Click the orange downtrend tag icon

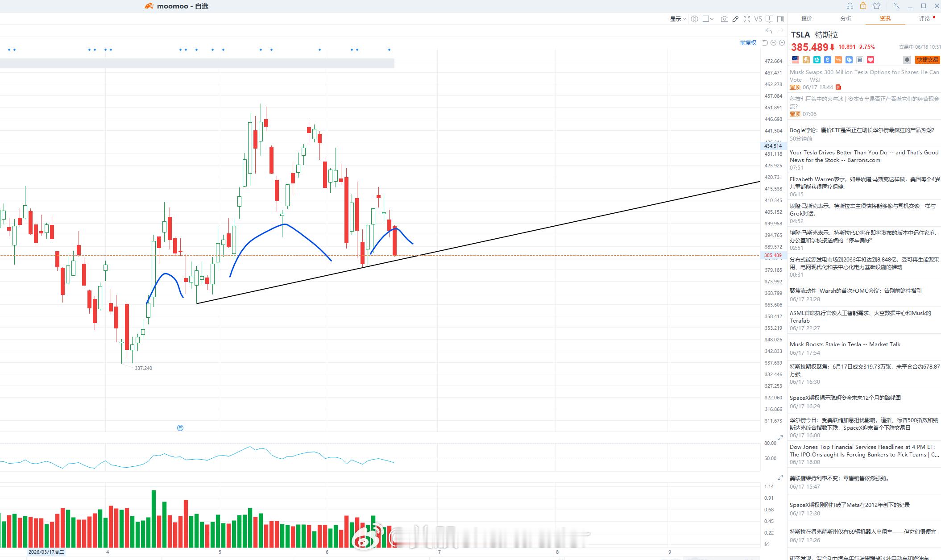coord(838,60)
